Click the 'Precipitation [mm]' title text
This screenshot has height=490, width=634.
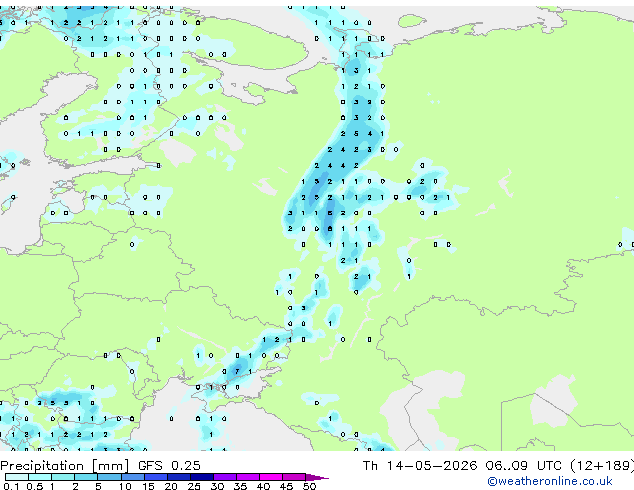tap(65, 466)
